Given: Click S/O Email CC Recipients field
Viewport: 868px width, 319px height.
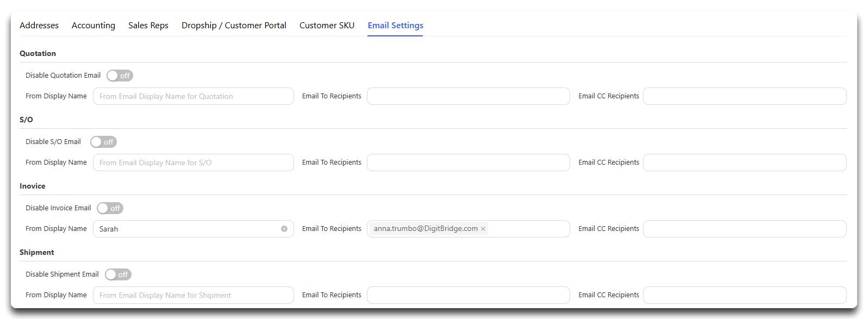Looking at the screenshot, I should click(x=745, y=162).
